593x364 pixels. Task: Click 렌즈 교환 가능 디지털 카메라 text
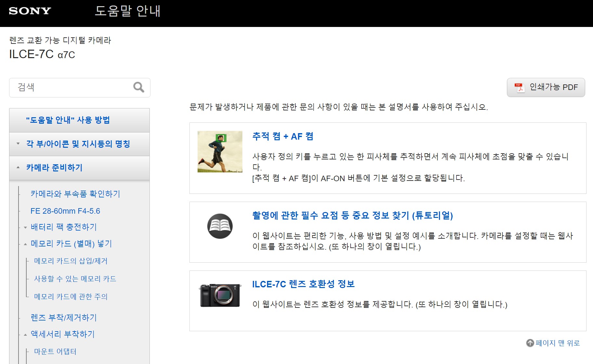60,40
